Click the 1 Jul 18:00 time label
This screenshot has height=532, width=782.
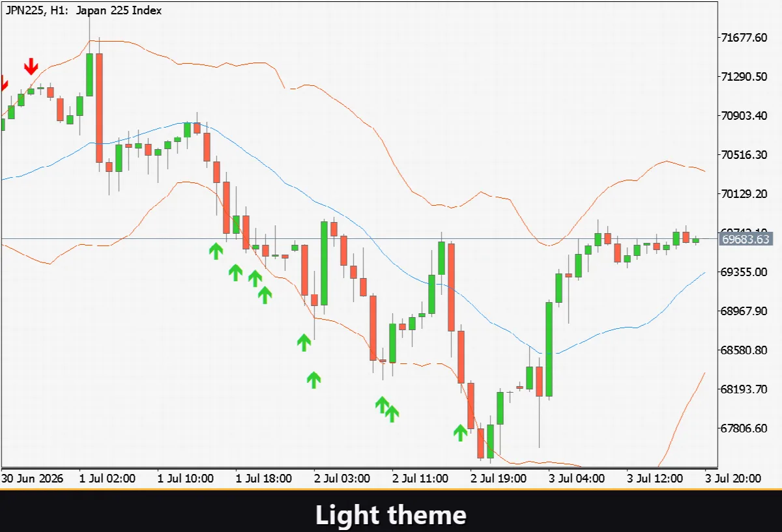264,479
